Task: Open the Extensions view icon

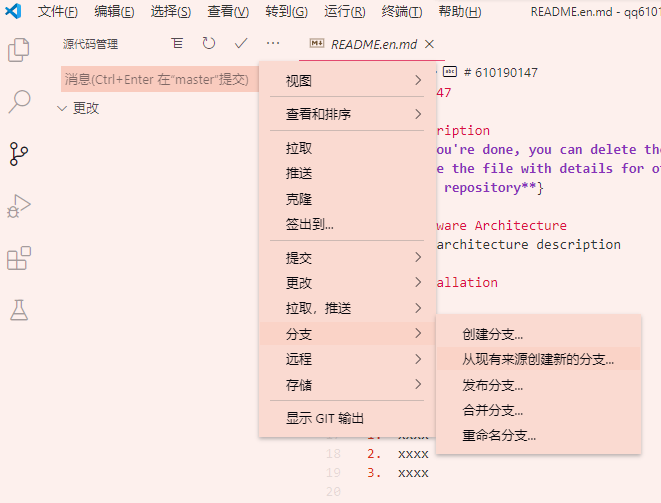Action: coord(18,259)
